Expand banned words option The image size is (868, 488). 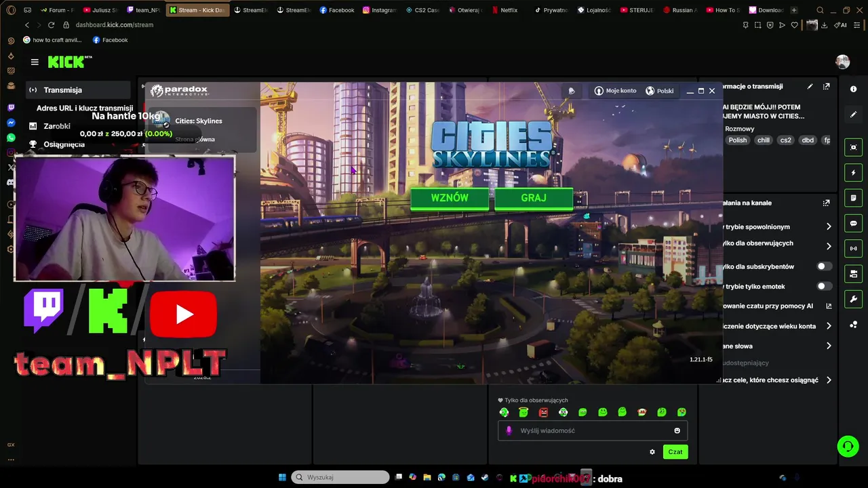pyautogui.click(x=829, y=346)
